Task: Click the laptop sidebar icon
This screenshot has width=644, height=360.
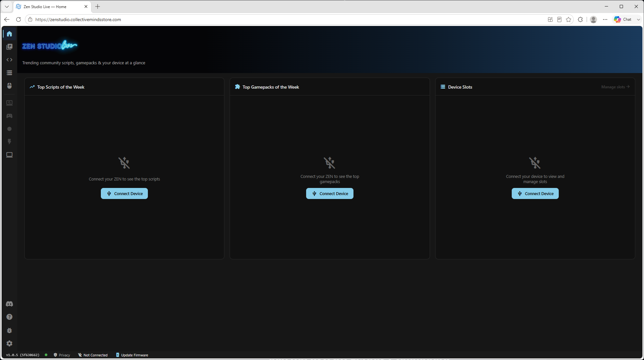Action: pos(9,155)
